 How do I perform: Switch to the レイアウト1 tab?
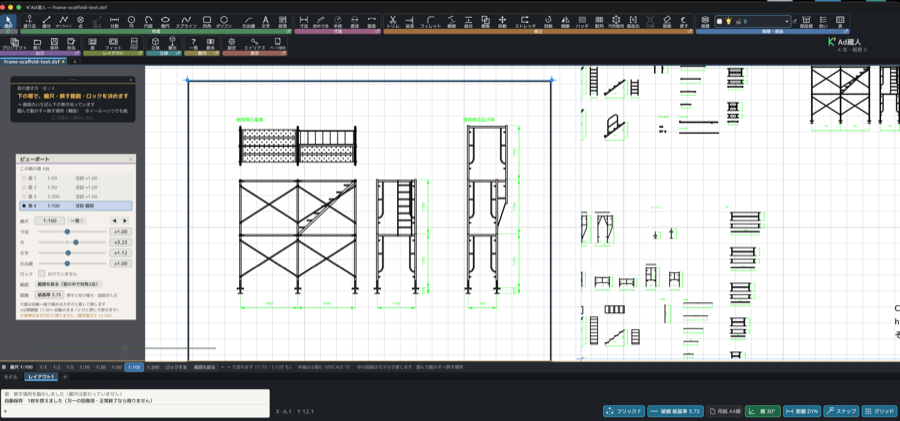point(42,377)
